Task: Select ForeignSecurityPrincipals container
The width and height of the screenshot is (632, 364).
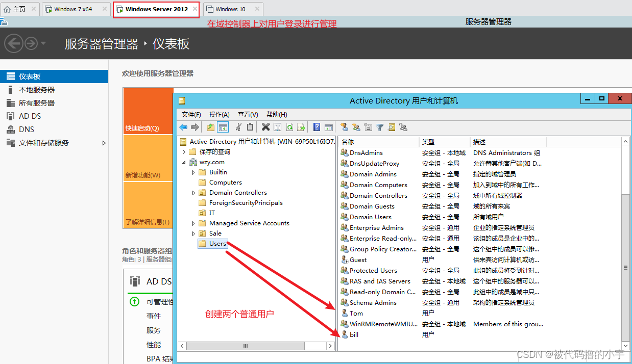Action: (246, 203)
